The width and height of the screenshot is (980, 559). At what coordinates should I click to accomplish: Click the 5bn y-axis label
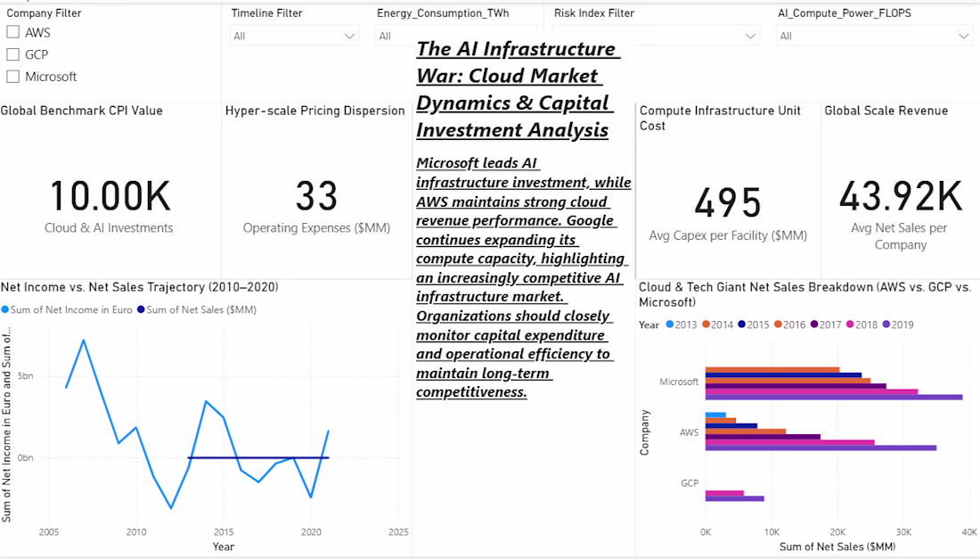(26, 376)
